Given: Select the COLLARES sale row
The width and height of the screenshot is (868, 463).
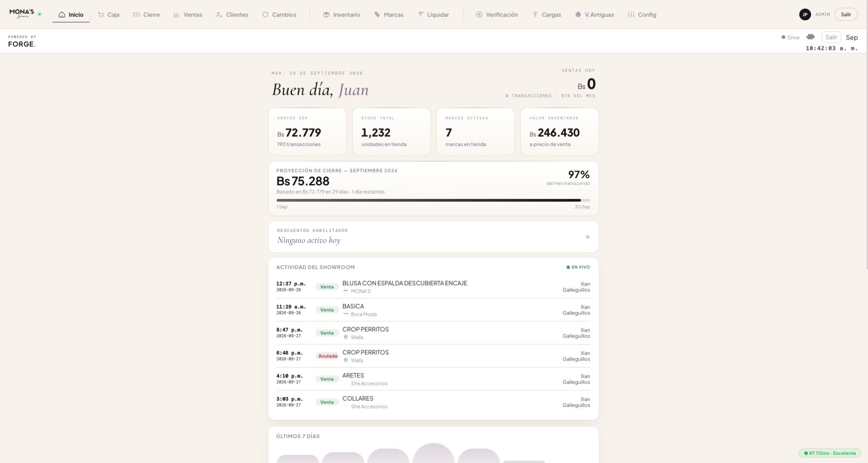Looking at the screenshot, I should [x=433, y=402].
